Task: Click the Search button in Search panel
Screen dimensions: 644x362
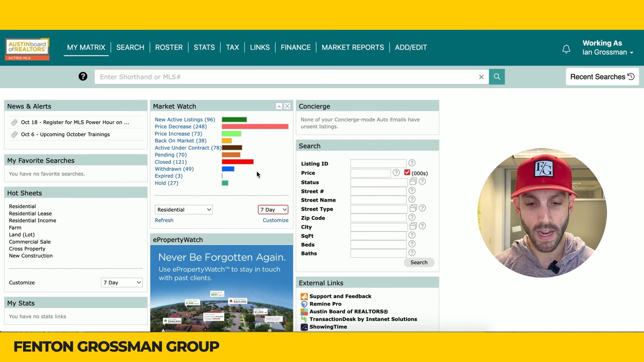Action: (419, 262)
